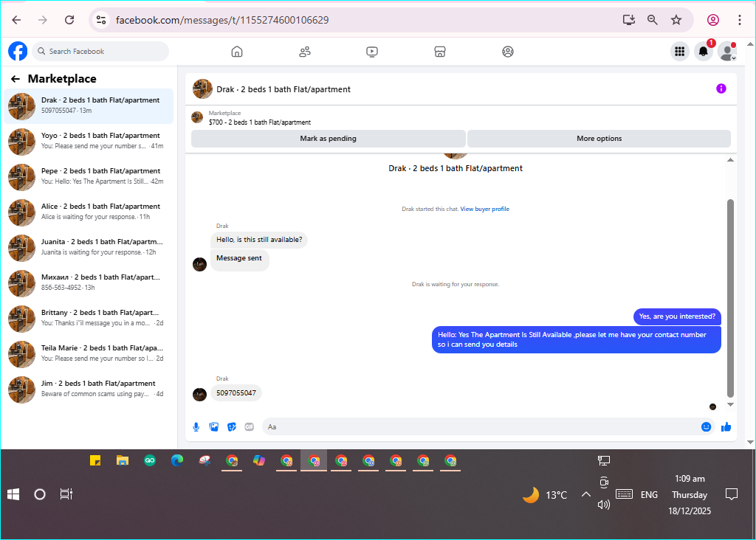Screen dimensions: 756x540
Task: Open the Video (Watch) icon
Action: pos(372,52)
